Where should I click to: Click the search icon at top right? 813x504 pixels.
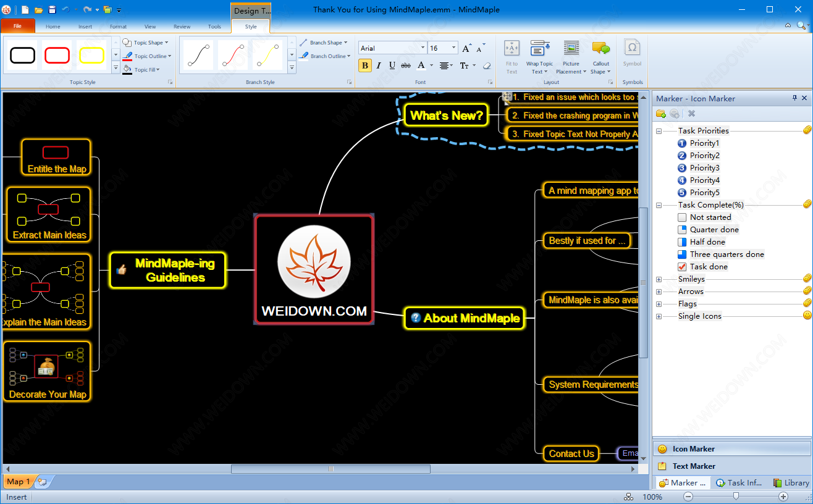801,25
